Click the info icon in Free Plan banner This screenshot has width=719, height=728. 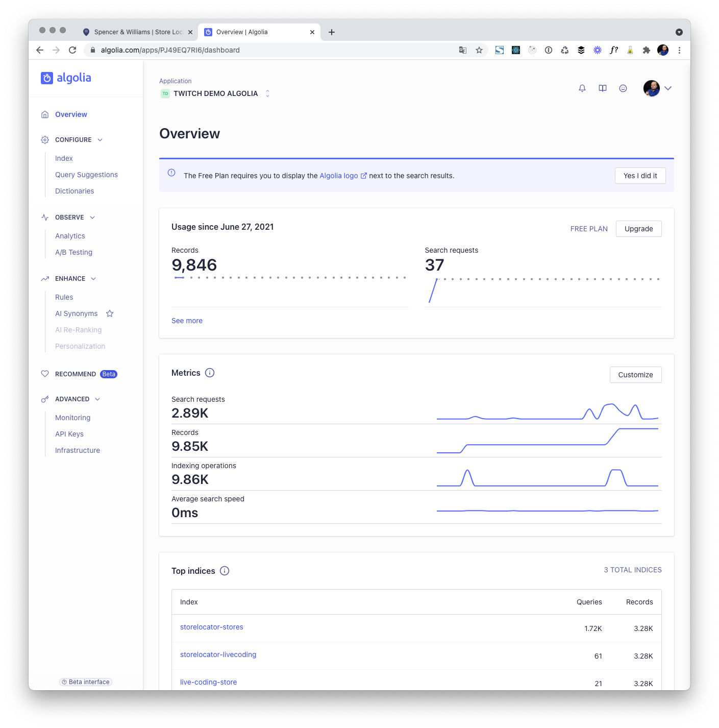tap(171, 173)
